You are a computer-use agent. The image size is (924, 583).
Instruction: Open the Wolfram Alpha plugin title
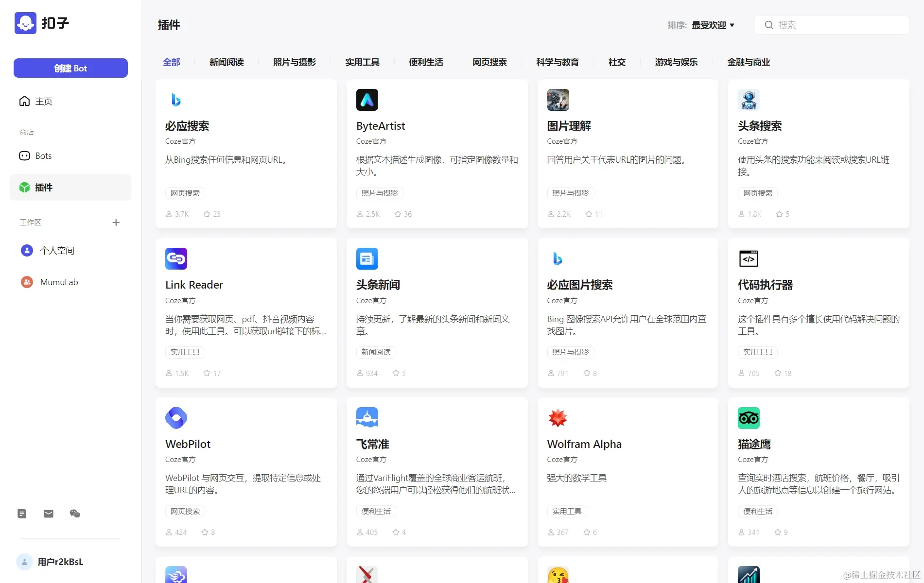(584, 444)
